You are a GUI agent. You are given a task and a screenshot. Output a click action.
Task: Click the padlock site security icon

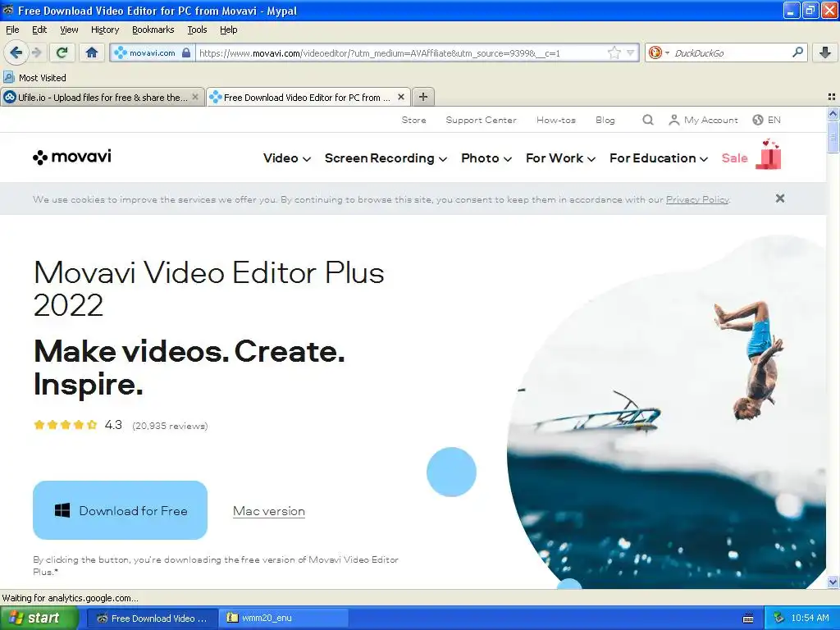pos(186,52)
